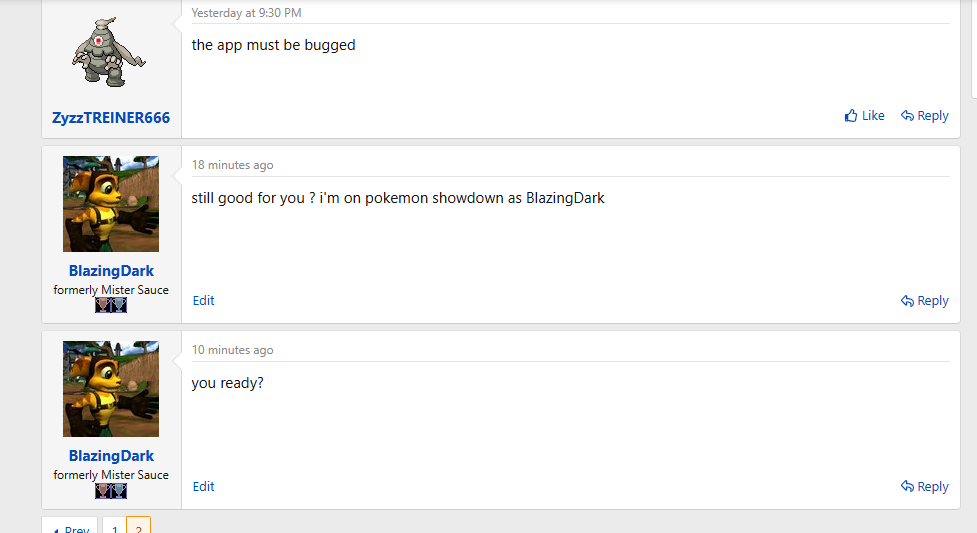This screenshot has height=533, width=977.
Task: Open the "Yesterday at 9:30 PM" timestamp permalink
Action: (x=246, y=13)
